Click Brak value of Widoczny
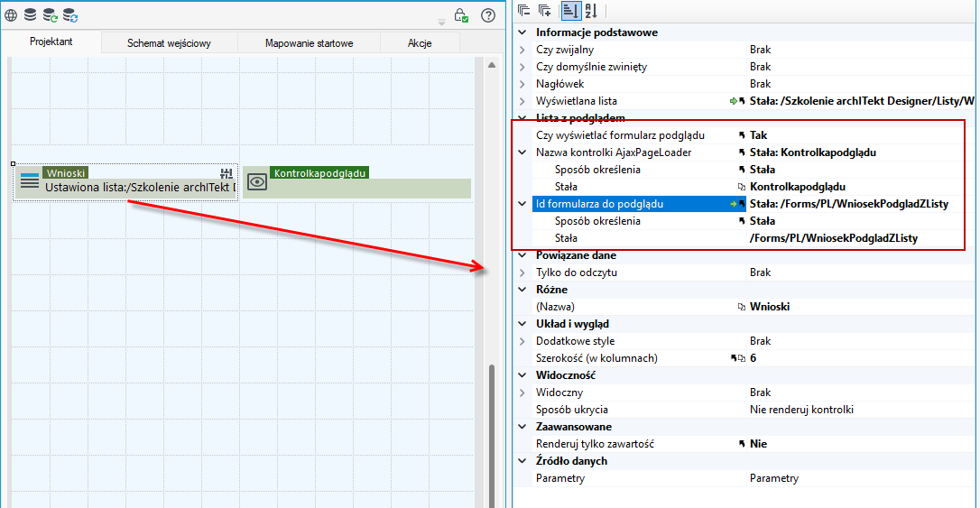980x508 pixels. 861,393
